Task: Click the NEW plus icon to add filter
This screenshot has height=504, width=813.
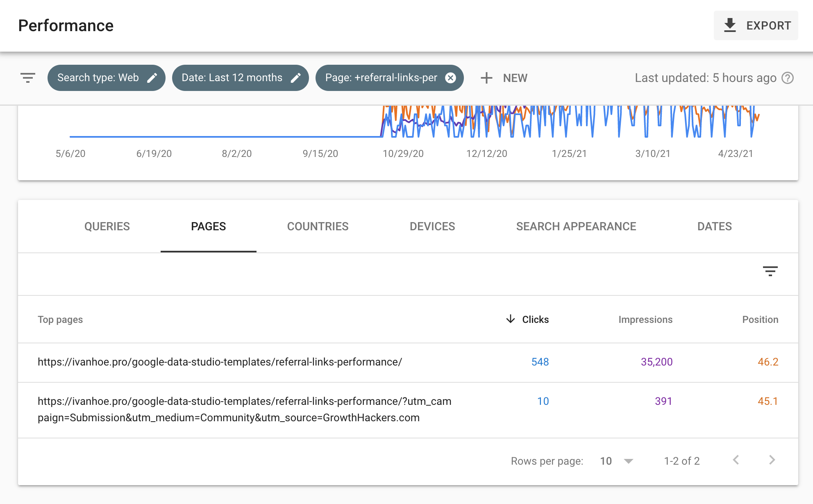Action: [487, 78]
